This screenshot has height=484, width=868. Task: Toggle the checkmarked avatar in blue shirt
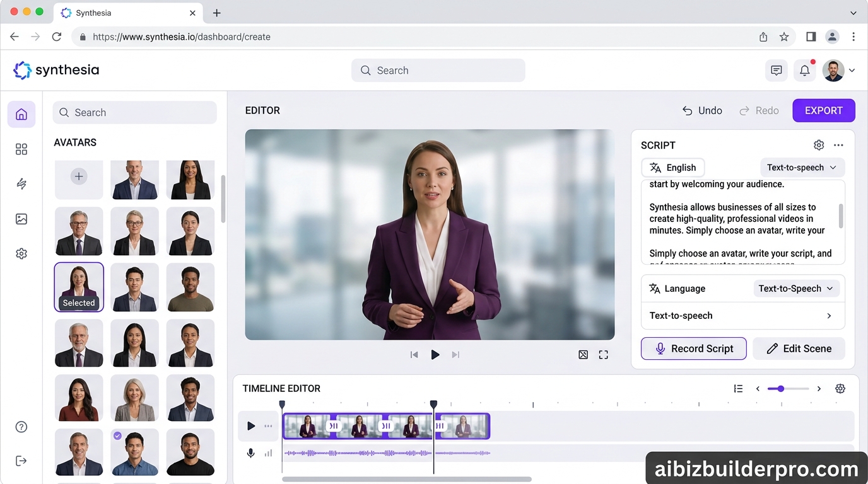[x=134, y=452]
